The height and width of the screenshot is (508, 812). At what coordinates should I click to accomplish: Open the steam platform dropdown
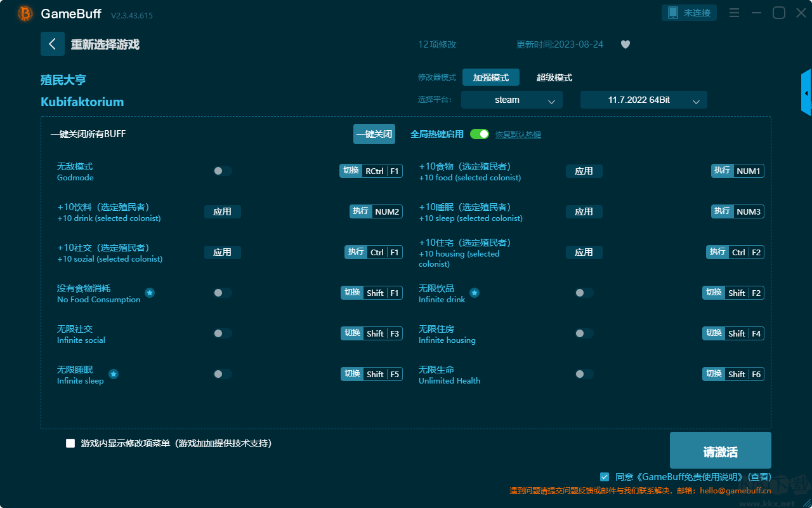point(512,100)
